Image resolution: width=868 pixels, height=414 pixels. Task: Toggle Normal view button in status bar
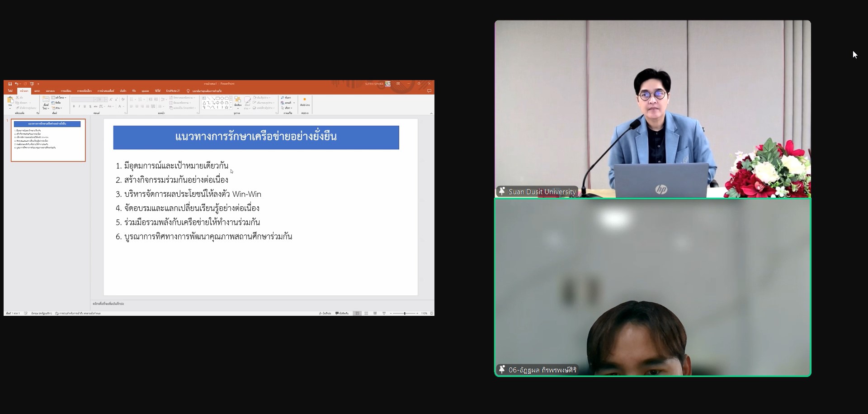[357, 313]
